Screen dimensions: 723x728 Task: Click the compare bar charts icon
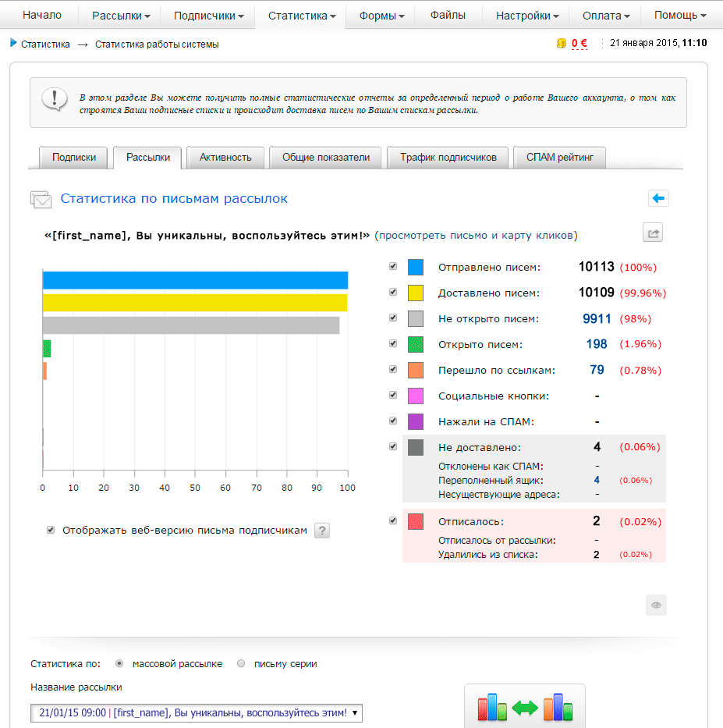524,707
